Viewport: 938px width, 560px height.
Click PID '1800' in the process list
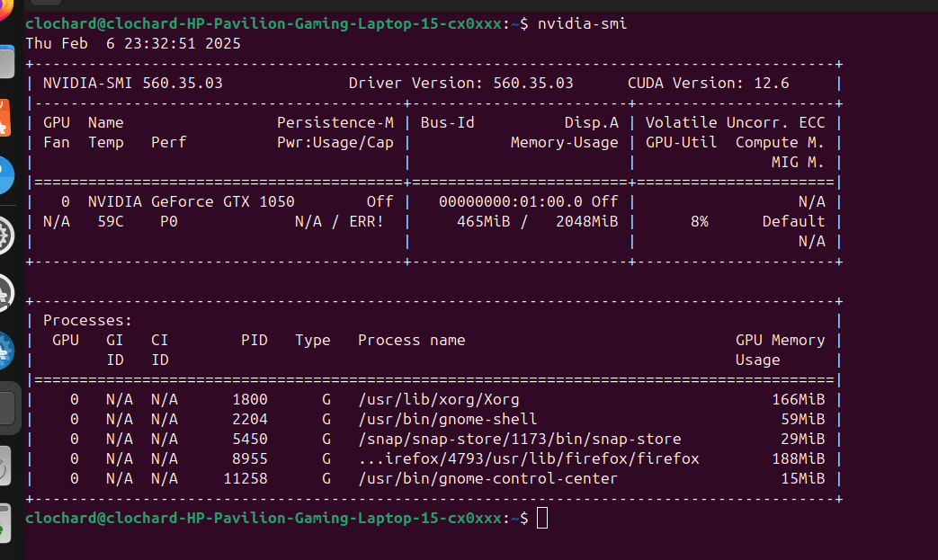pos(250,399)
